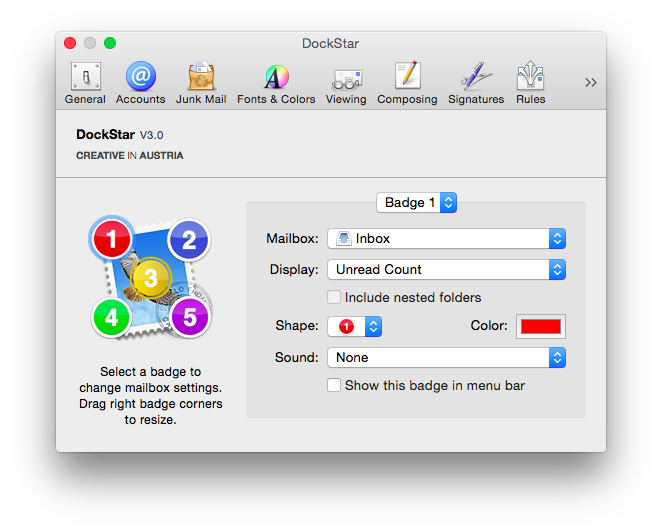The image size is (662, 532).
Task: Select red badge number 1
Action: click(x=112, y=239)
